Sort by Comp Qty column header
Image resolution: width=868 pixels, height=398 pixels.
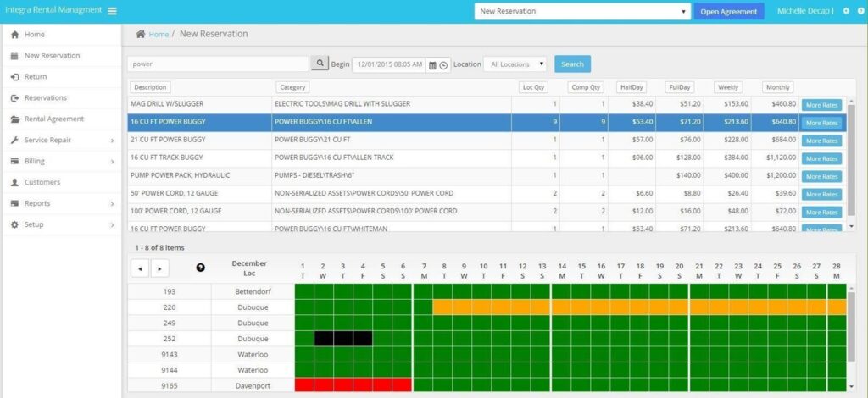(586, 87)
